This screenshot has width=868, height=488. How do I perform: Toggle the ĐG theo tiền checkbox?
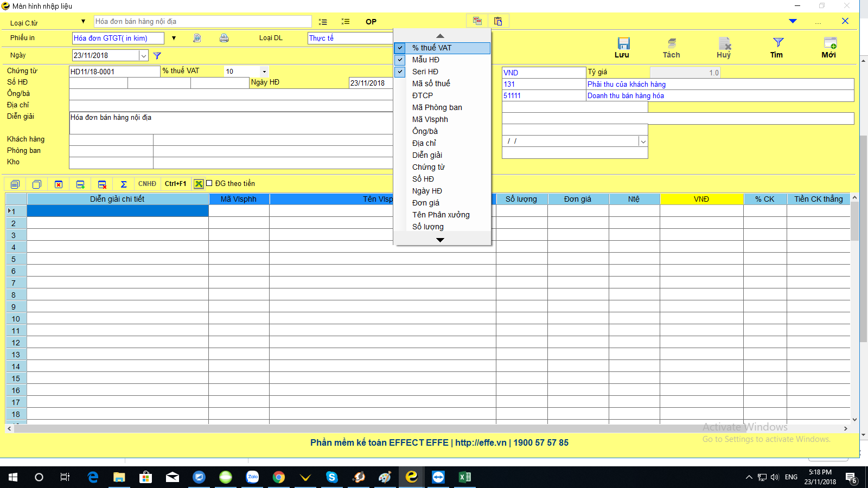coord(209,183)
